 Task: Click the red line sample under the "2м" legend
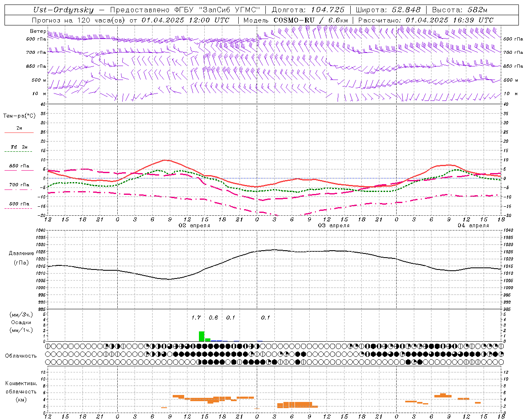pyautogui.click(x=19, y=133)
